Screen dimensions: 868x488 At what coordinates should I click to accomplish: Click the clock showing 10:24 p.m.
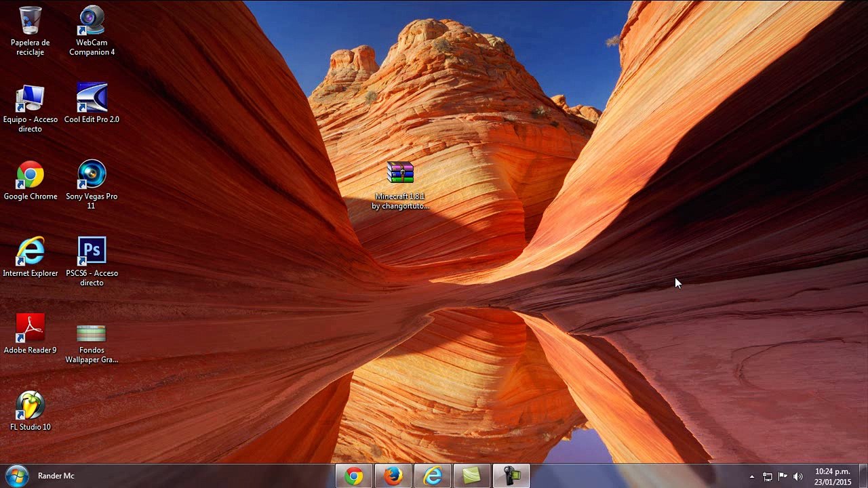click(x=833, y=476)
